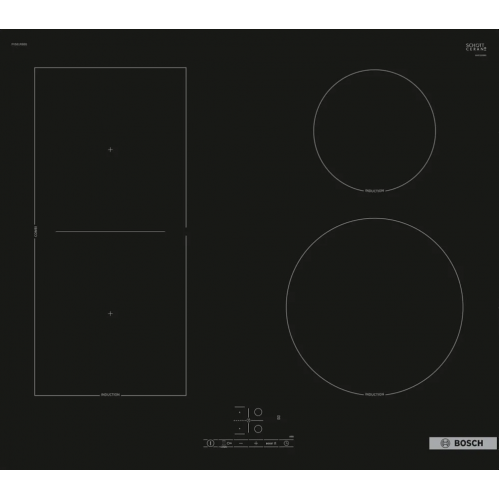This screenshot has width=500, height=500.
Task: Tap the combi zone link symbol
Action: click(x=248, y=420)
